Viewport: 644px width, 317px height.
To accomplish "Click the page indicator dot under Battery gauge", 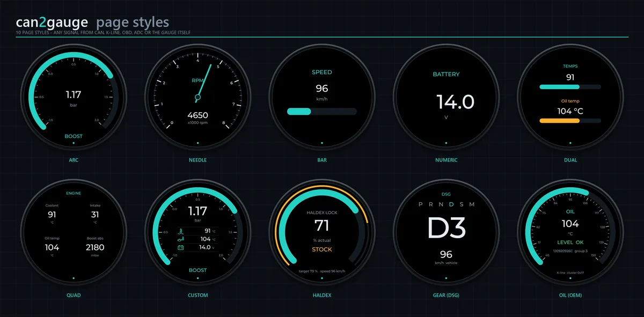I will pos(446,143).
